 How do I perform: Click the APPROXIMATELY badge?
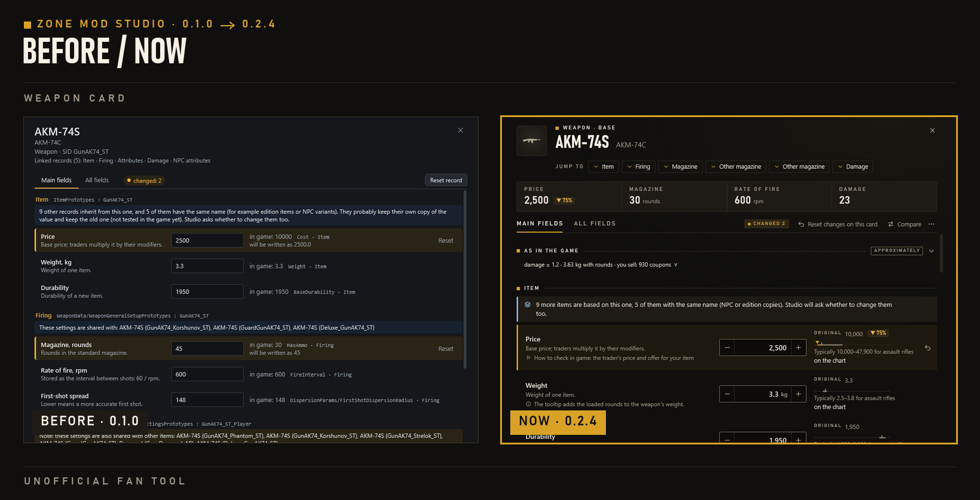pos(897,251)
